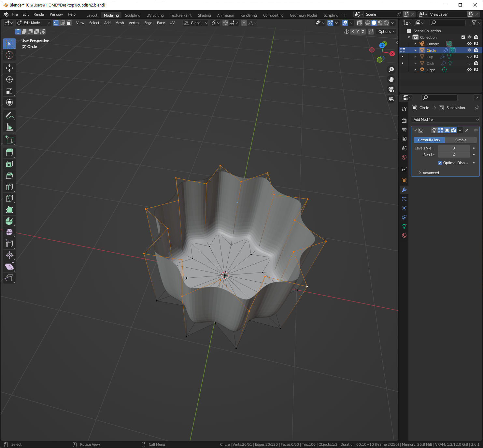Open the Mesh menu
483x448 pixels.
pyautogui.click(x=120, y=23)
